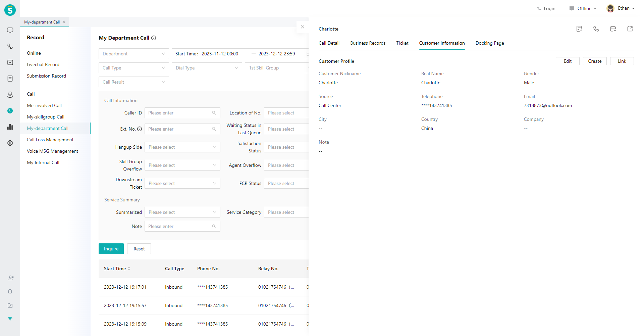The width and height of the screenshot is (644, 336).
Task: Switch to the Ticket tab
Action: click(402, 43)
